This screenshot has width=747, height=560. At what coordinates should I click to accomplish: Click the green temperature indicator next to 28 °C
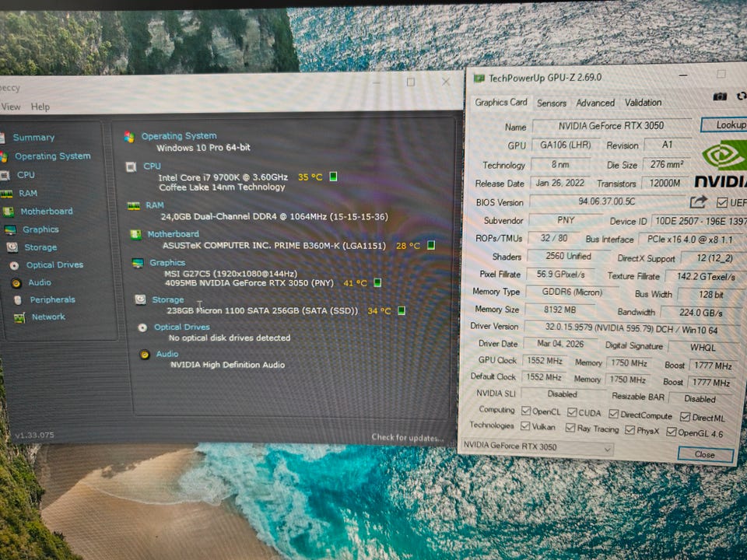coord(430,245)
